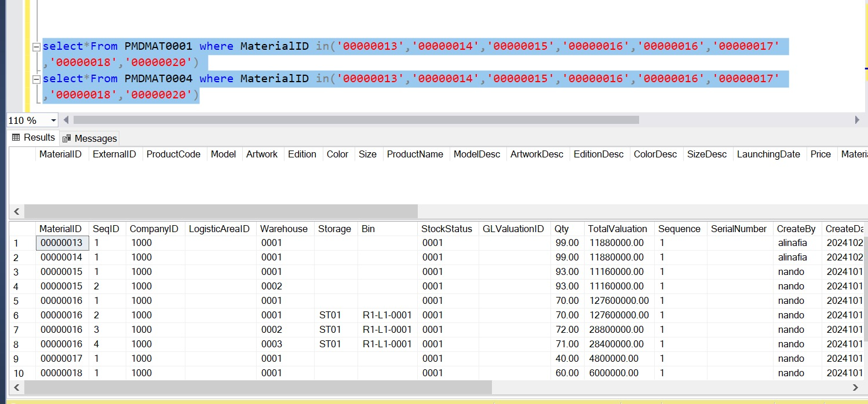Collapse the PMDMAT0001 select statement

pyautogui.click(x=36, y=46)
